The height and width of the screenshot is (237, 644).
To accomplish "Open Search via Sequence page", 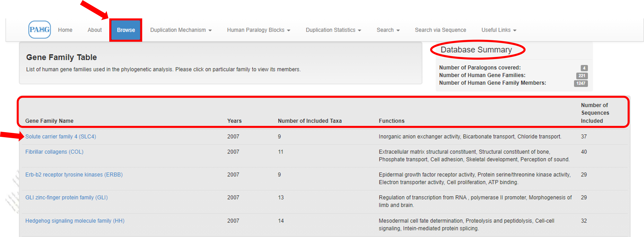I will tap(440, 30).
